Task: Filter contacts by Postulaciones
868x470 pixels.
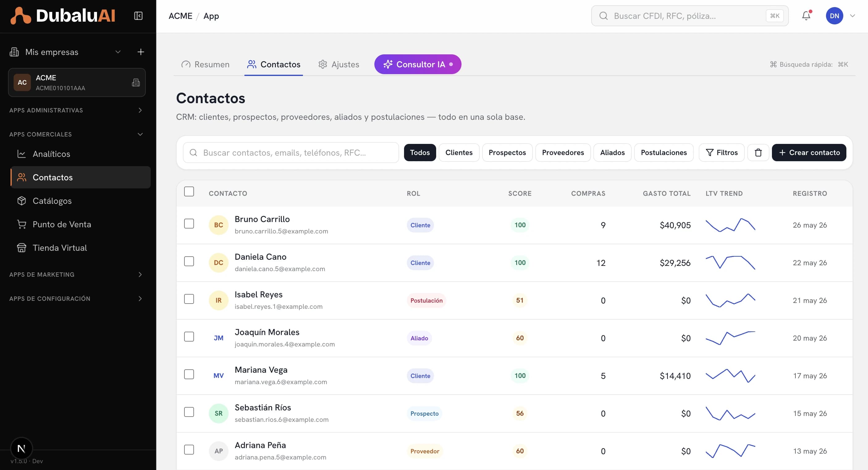Action: [x=664, y=153]
